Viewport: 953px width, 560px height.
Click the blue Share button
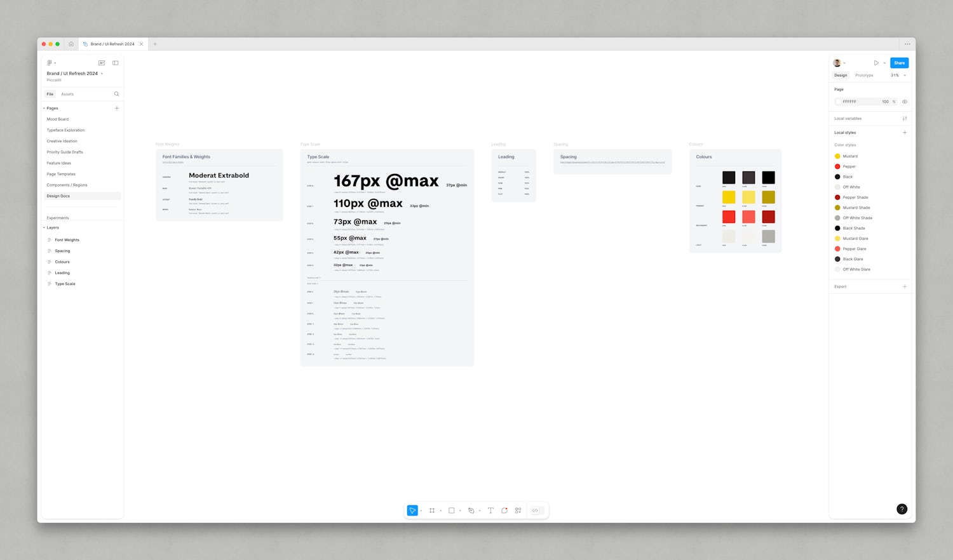pos(899,63)
